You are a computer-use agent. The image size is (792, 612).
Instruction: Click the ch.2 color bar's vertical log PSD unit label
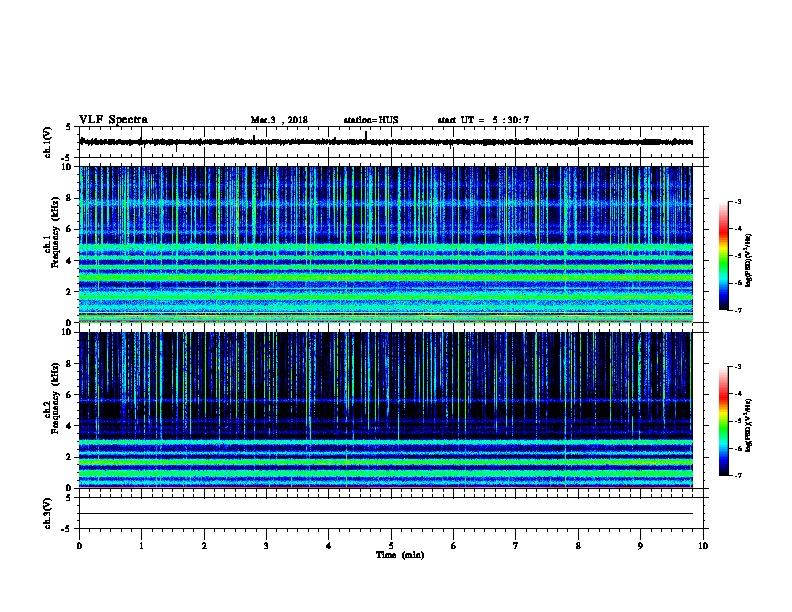[x=749, y=426]
